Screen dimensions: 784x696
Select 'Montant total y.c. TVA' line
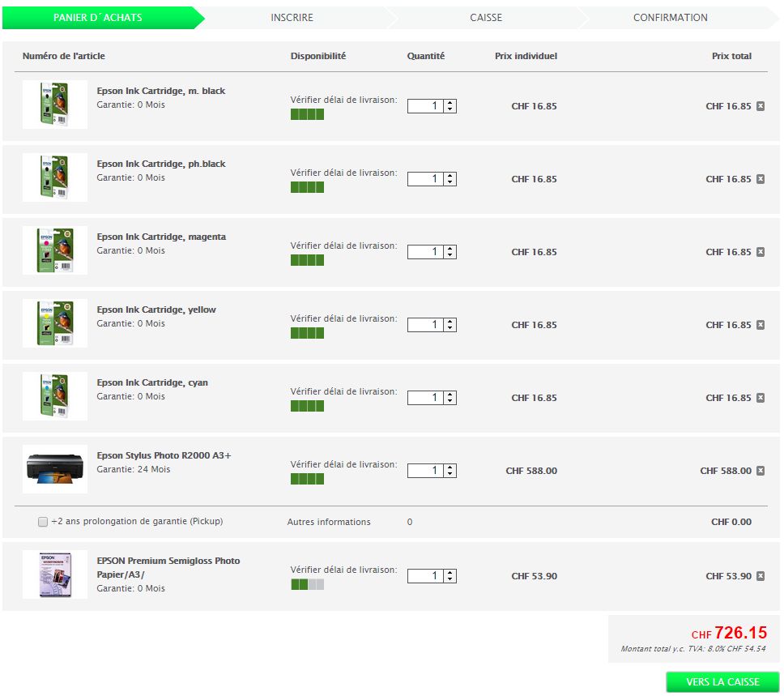[693, 649]
